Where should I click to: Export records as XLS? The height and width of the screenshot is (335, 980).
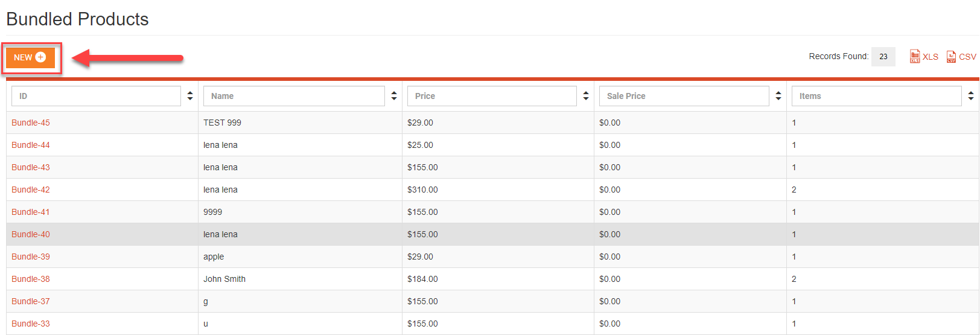click(x=924, y=56)
